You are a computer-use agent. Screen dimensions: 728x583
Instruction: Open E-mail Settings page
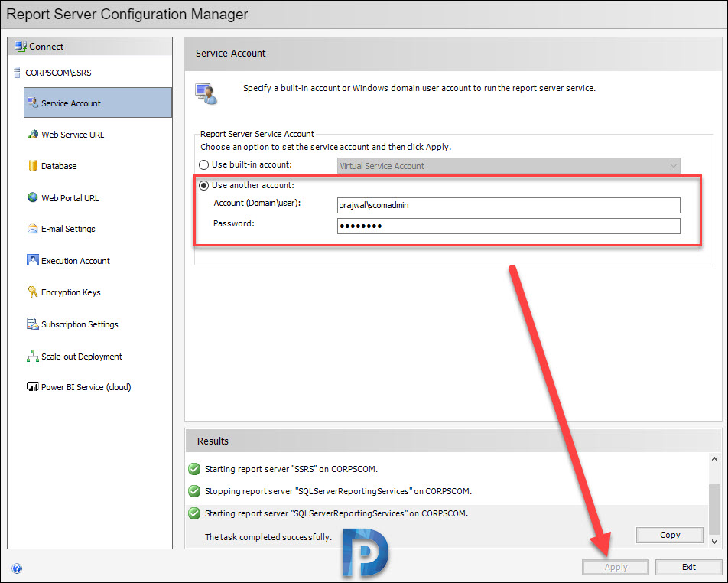click(x=68, y=229)
